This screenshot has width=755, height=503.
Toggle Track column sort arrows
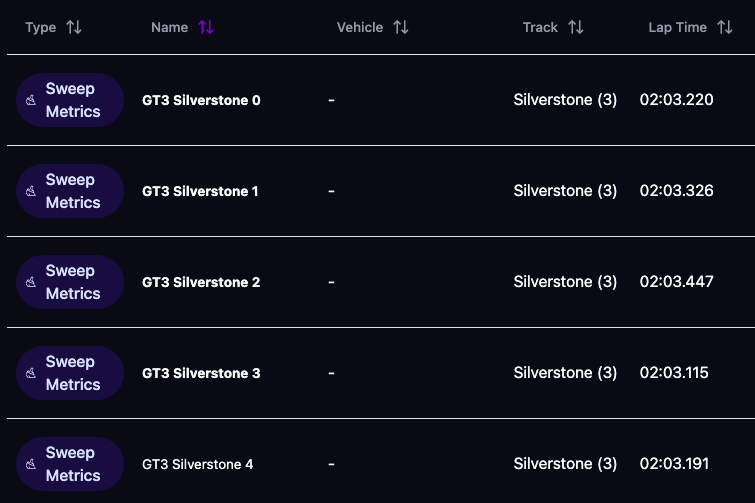click(x=575, y=27)
